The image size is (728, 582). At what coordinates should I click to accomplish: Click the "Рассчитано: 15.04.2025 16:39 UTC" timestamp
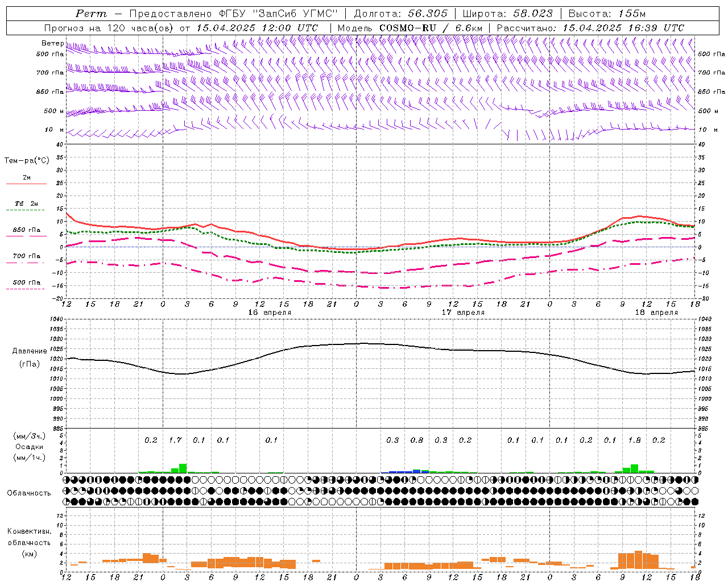[x=590, y=28]
